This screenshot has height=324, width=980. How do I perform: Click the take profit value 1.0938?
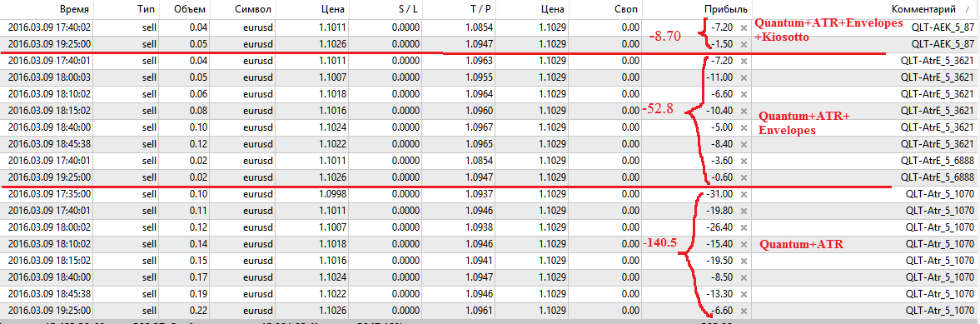click(480, 227)
